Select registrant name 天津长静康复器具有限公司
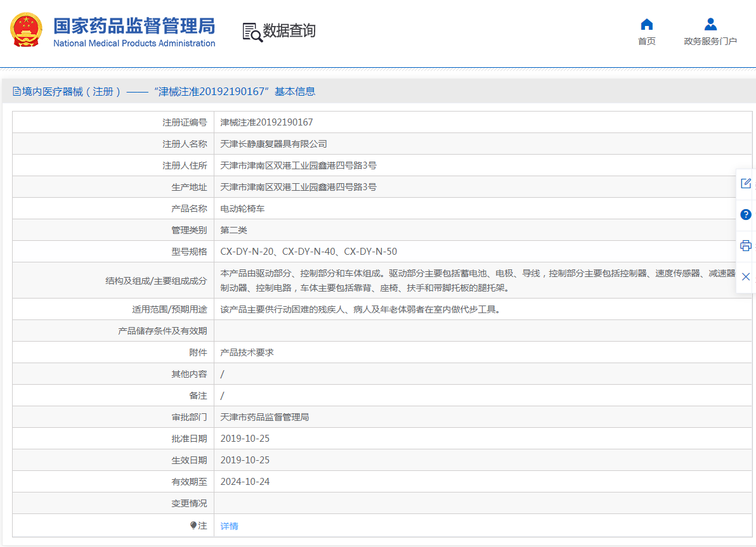The height and width of the screenshot is (547, 756). click(x=273, y=144)
